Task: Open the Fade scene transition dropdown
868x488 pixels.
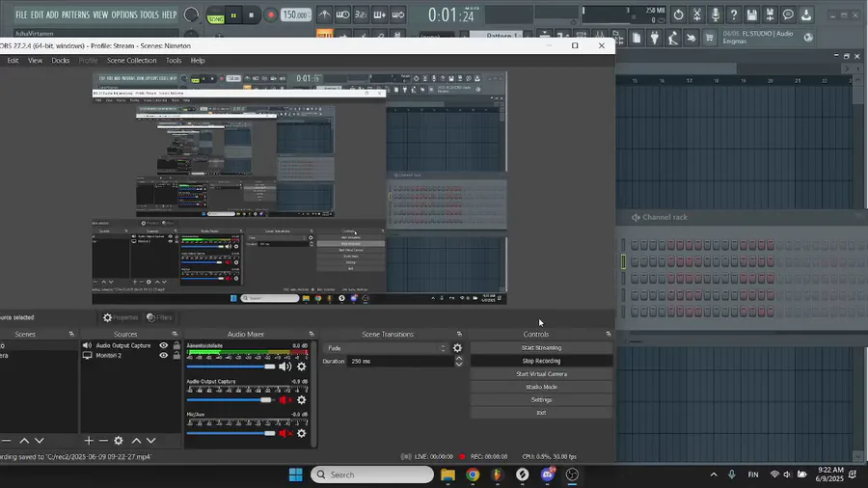Action: (x=385, y=348)
